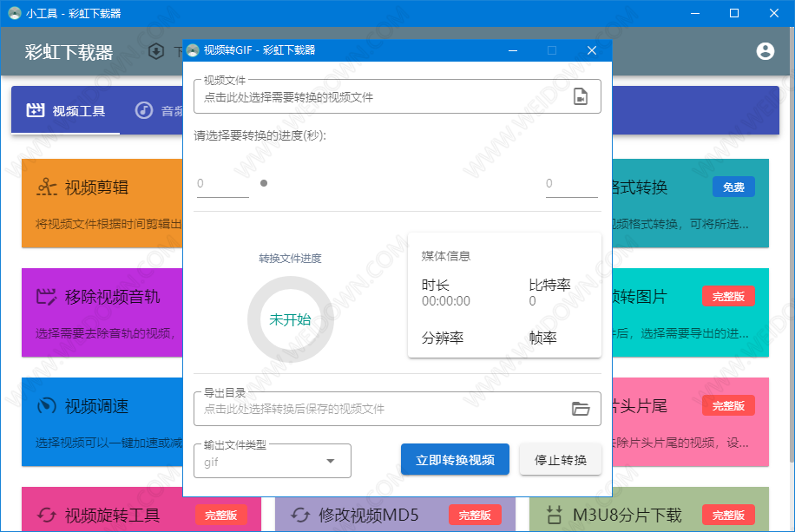Open the 视频旋转工具 card
Viewport: 795px width, 532px height.
(141, 509)
